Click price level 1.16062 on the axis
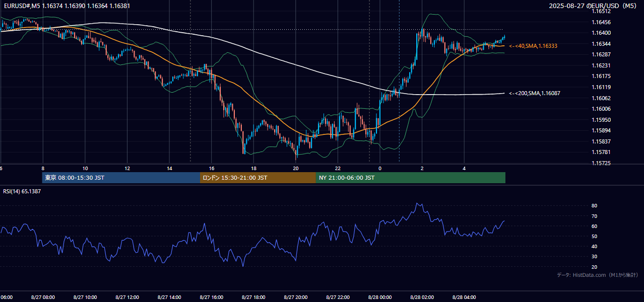The width and height of the screenshot is (644, 302). (602, 98)
